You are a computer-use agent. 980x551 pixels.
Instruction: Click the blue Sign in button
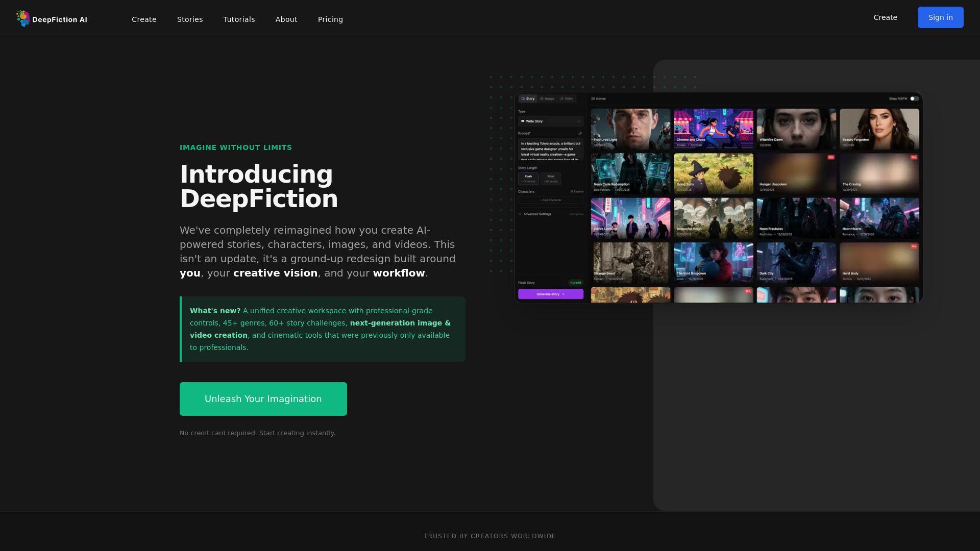tap(940, 17)
